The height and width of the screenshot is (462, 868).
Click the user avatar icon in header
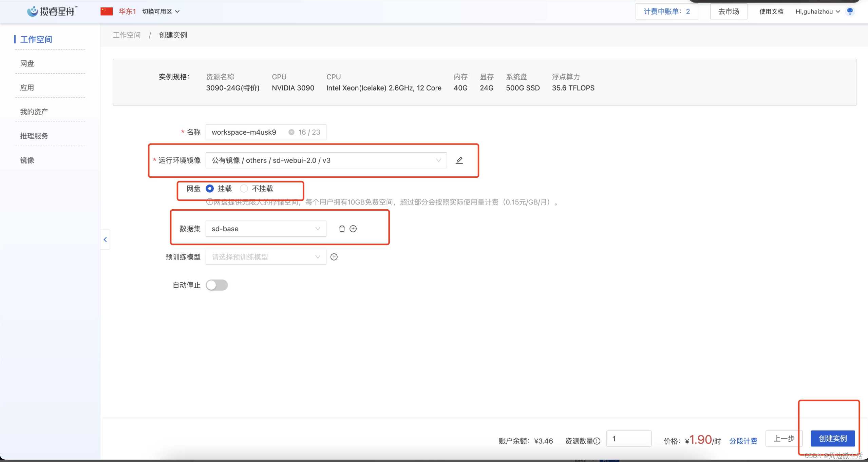click(850, 12)
